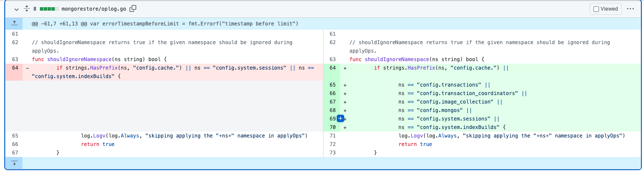Select added line number 70 for config.system.indexBuilds
The image size is (644, 171).
click(332, 127)
